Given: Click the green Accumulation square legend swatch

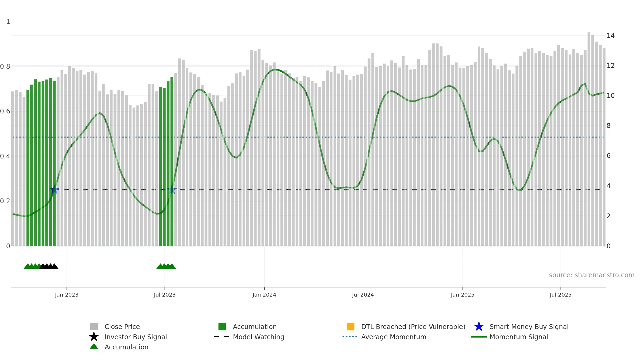Looking at the screenshot, I should (222, 327).
